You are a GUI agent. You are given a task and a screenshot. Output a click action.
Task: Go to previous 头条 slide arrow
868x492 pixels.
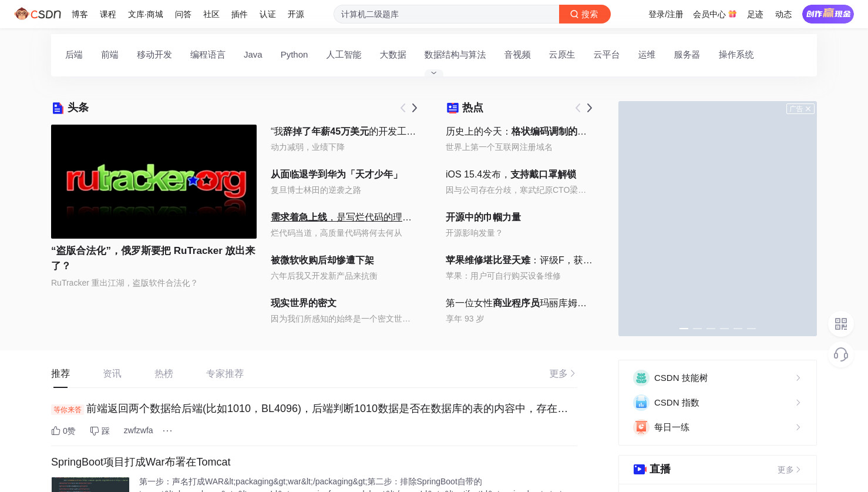point(403,108)
